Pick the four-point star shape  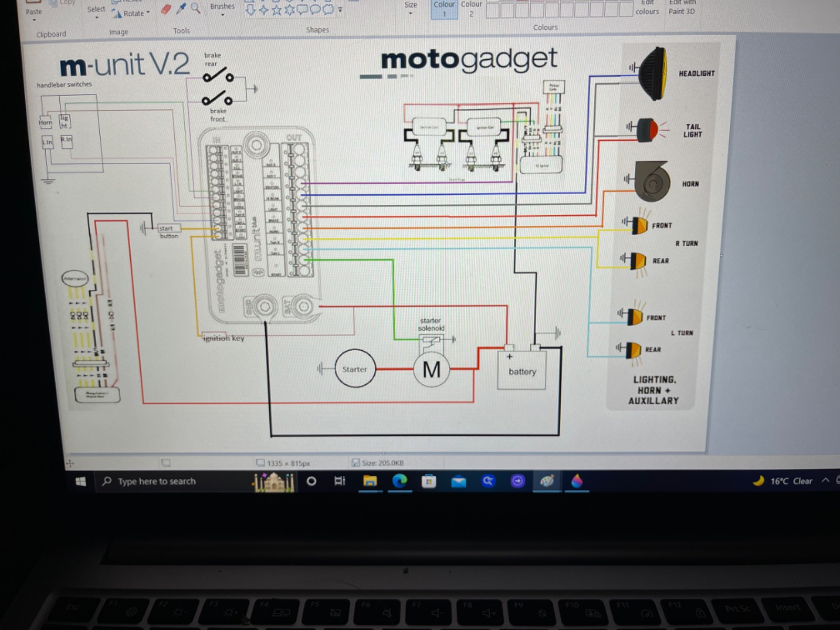coord(264,10)
